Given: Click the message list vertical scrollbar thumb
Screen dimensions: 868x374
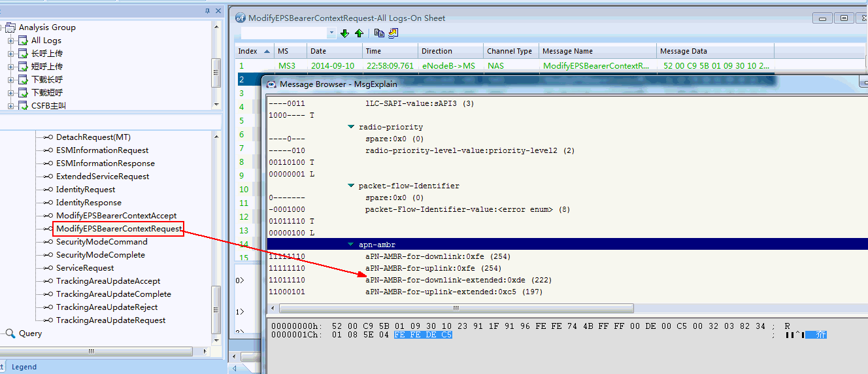Looking at the screenshot, I should 216,309.
